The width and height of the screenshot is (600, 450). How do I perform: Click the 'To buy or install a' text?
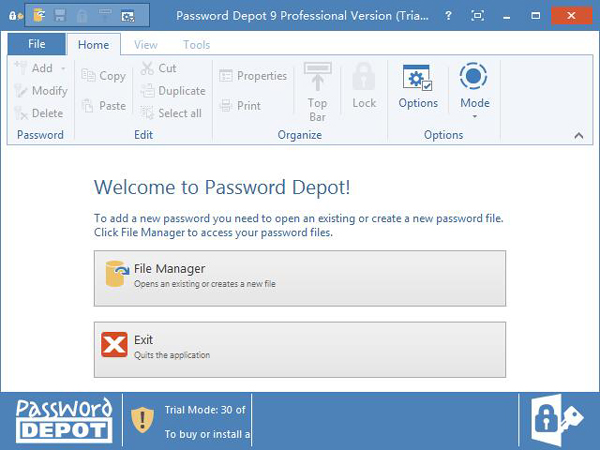click(207, 434)
